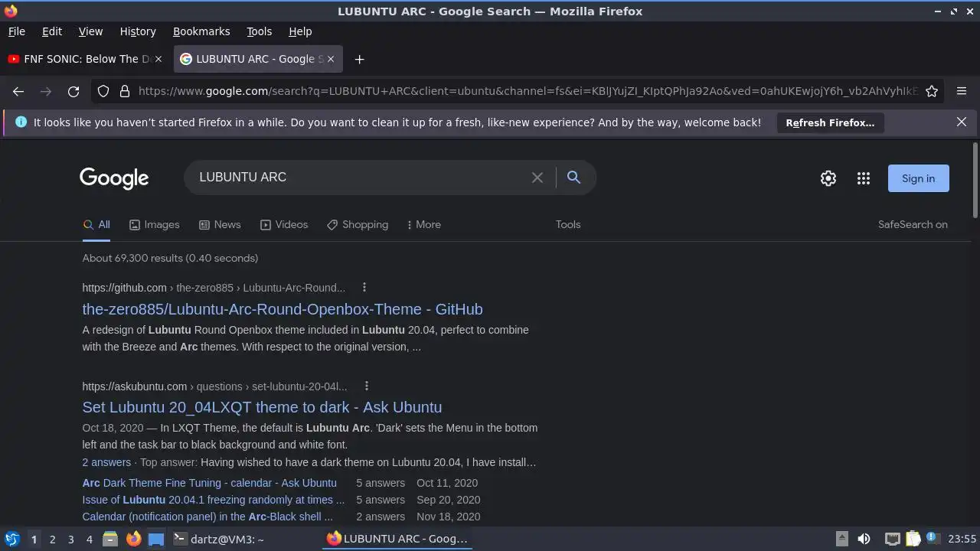Open the search Tools options

568,224
